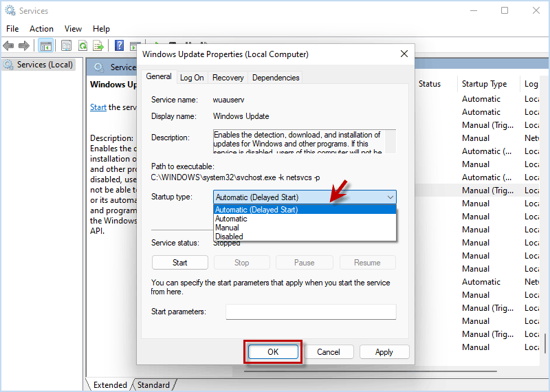
Task: Open the Properties toolbar icon
Action: click(66, 45)
